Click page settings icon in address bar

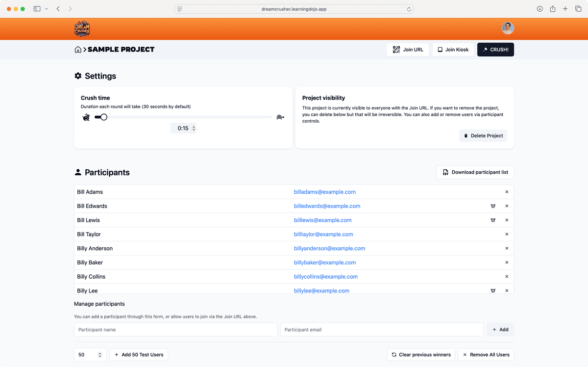[x=180, y=9]
